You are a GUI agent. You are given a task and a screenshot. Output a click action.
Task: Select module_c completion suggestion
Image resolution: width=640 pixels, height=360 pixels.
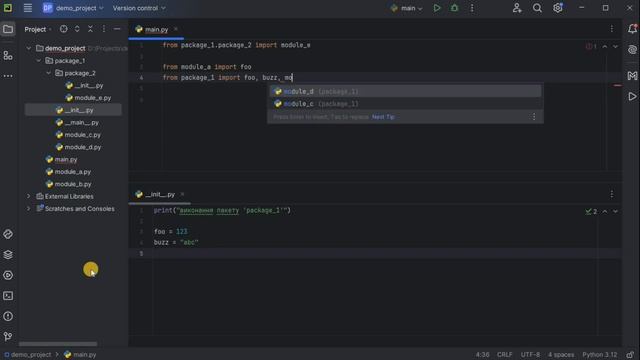click(x=405, y=104)
